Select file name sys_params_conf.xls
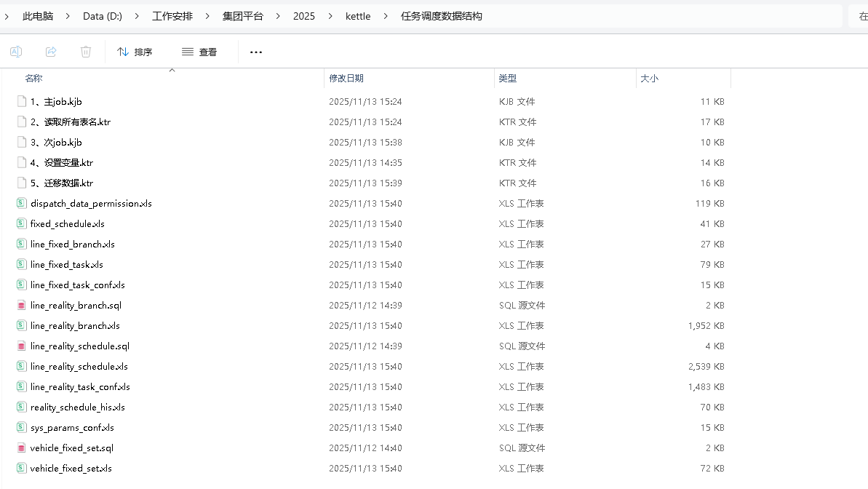This screenshot has height=489, width=868. (72, 428)
